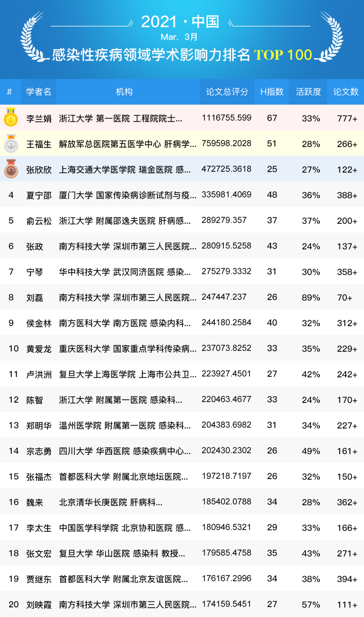Image resolution: width=364 pixels, height=617 pixels.
Task: Click the TOP 100 title text
Action: (283, 55)
